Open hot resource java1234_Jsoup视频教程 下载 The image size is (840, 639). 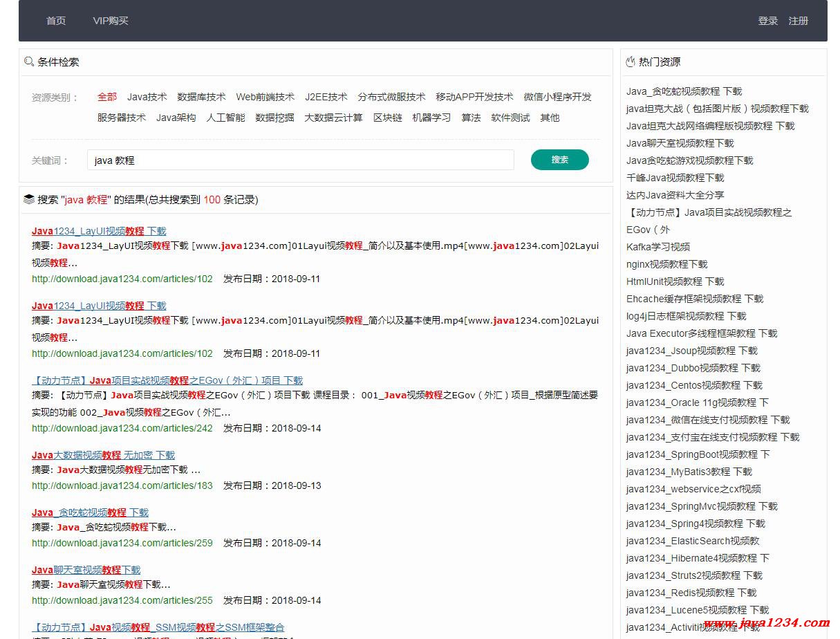[692, 351]
